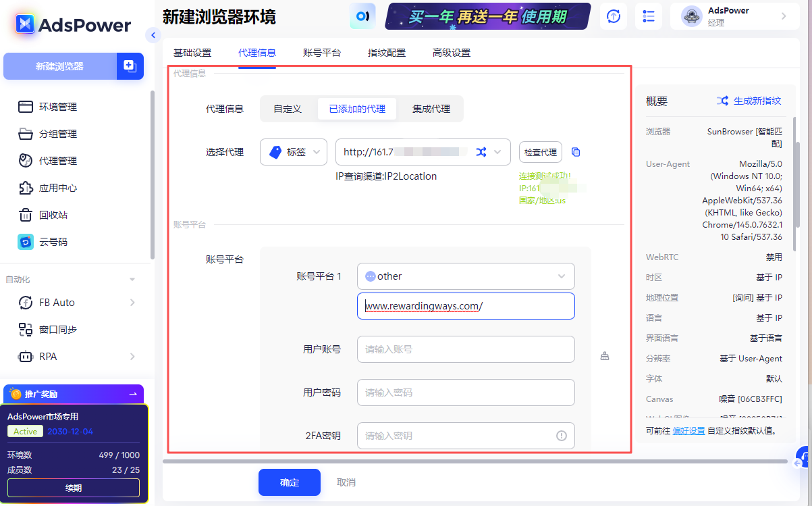Screen dimensions: 812x506
Task: Expand the proxy address dropdown
Action: (496, 152)
